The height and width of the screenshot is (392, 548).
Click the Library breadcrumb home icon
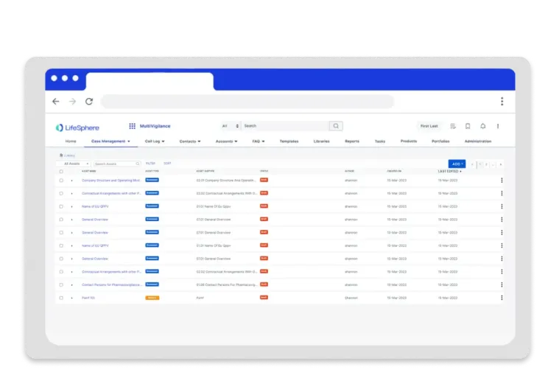pos(61,155)
